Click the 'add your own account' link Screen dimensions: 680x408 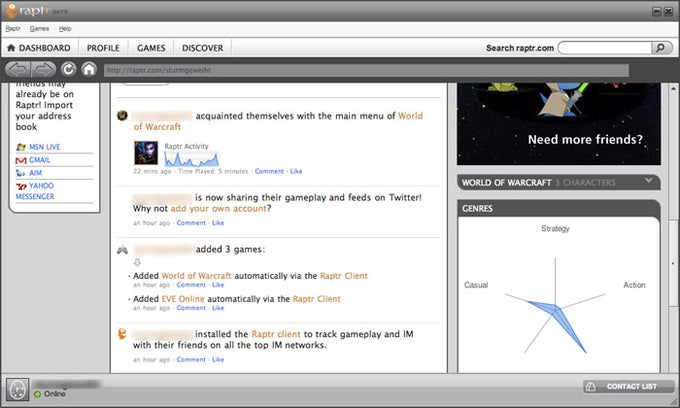pos(219,209)
